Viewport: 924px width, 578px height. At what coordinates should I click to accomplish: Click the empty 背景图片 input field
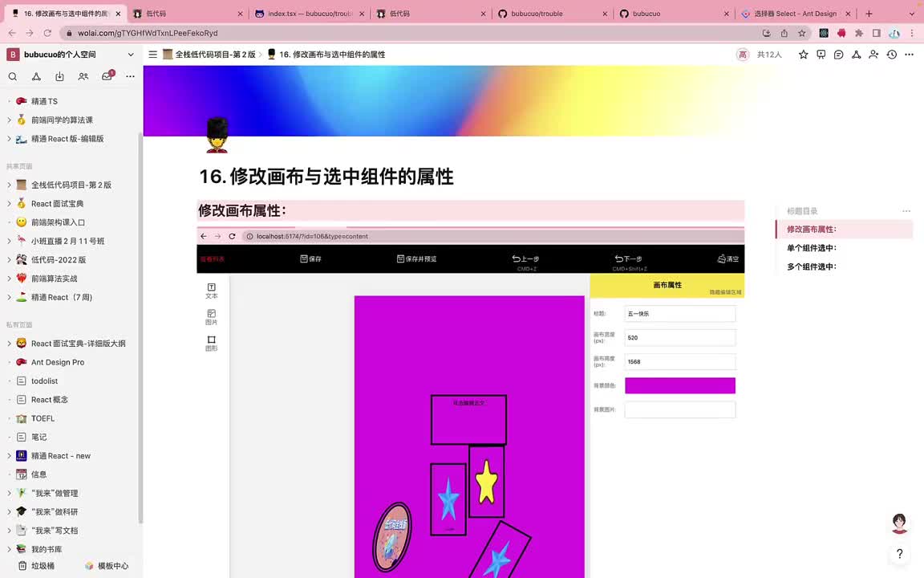(680, 409)
